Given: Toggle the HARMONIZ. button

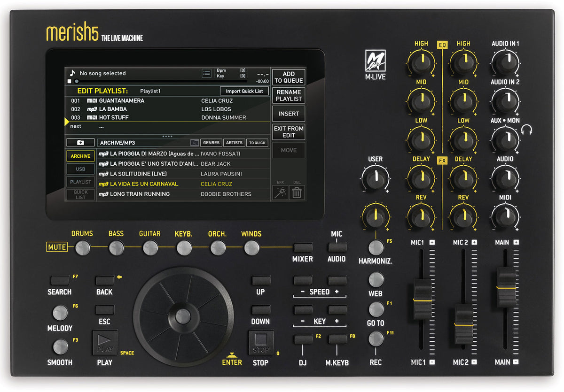Looking at the screenshot, I should (x=376, y=247).
